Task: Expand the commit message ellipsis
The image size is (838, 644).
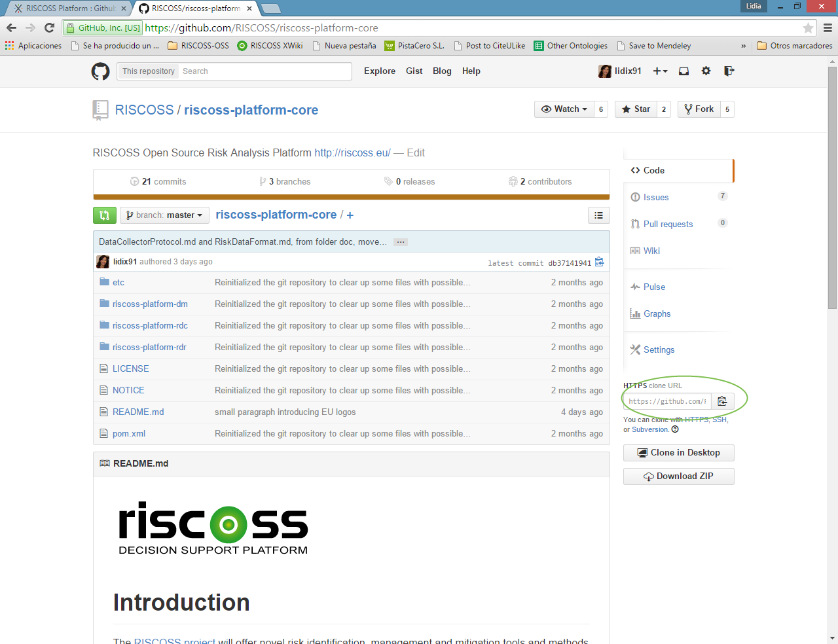Action: tap(401, 242)
